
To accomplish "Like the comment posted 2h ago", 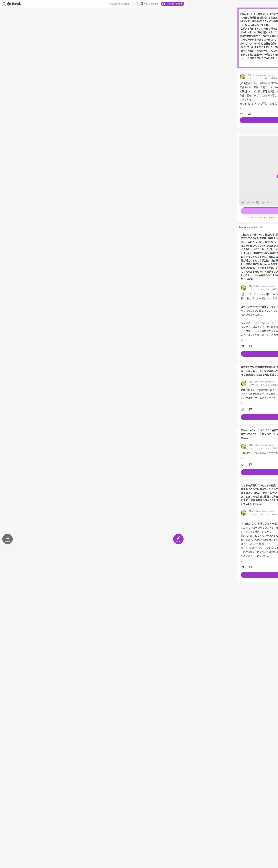I will (x=241, y=114).
